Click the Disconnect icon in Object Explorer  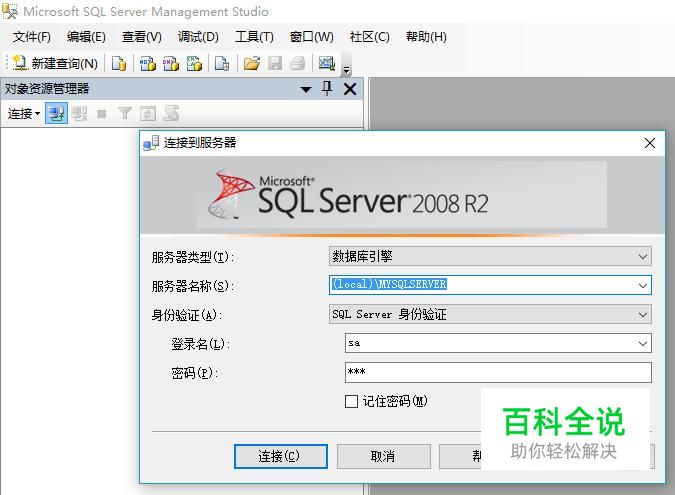click(x=80, y=114)
